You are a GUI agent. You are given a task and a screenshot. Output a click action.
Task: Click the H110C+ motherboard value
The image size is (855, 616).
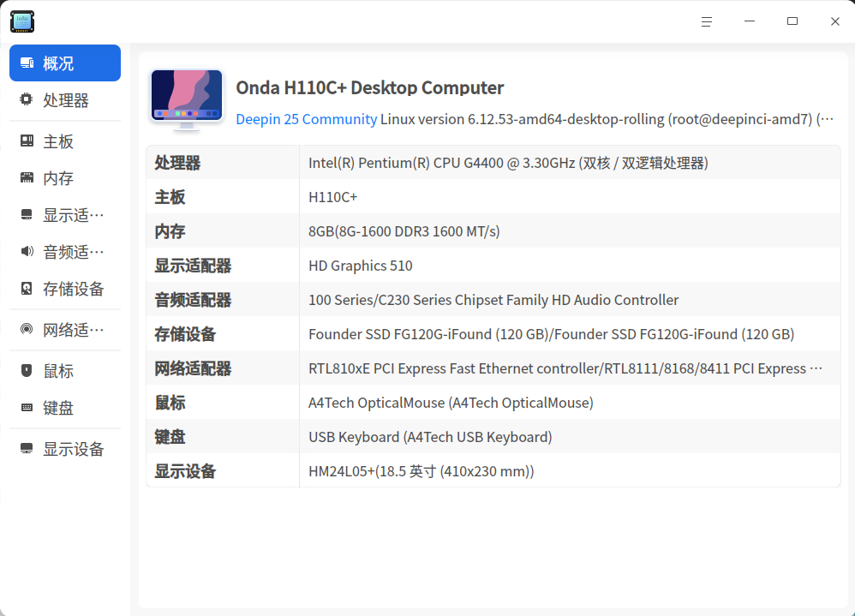pyautogui.click(x=333, y=197)
